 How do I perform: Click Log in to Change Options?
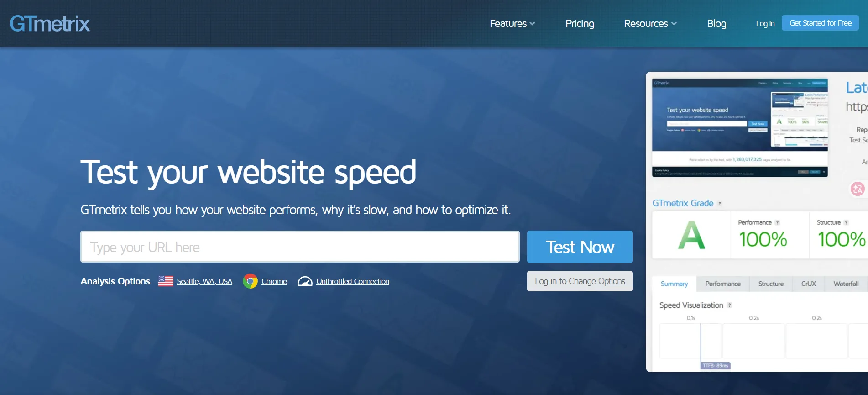point(580,281)
